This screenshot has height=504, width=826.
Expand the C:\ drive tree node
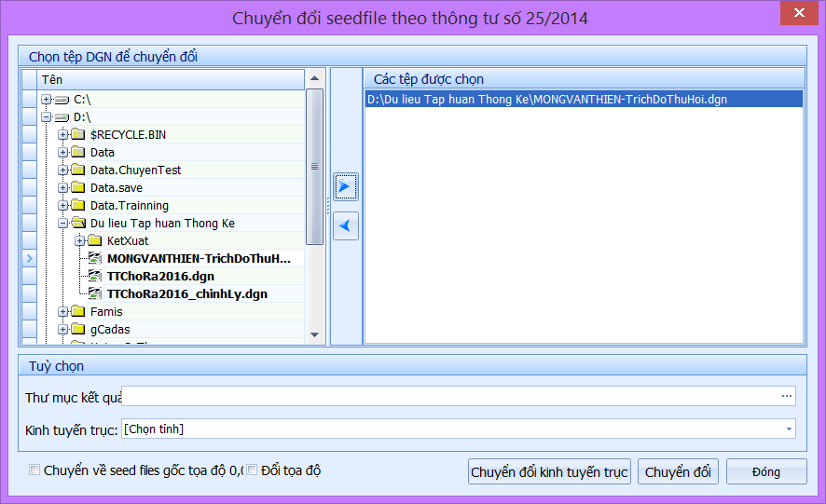point(46,100)
